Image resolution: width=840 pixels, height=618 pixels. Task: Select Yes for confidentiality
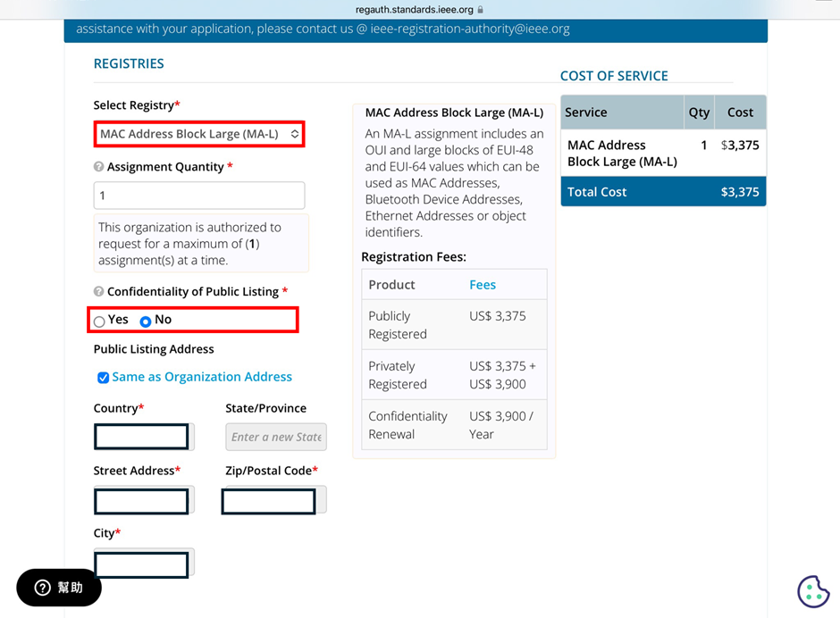pyautogui.click(x=99, y=322)
